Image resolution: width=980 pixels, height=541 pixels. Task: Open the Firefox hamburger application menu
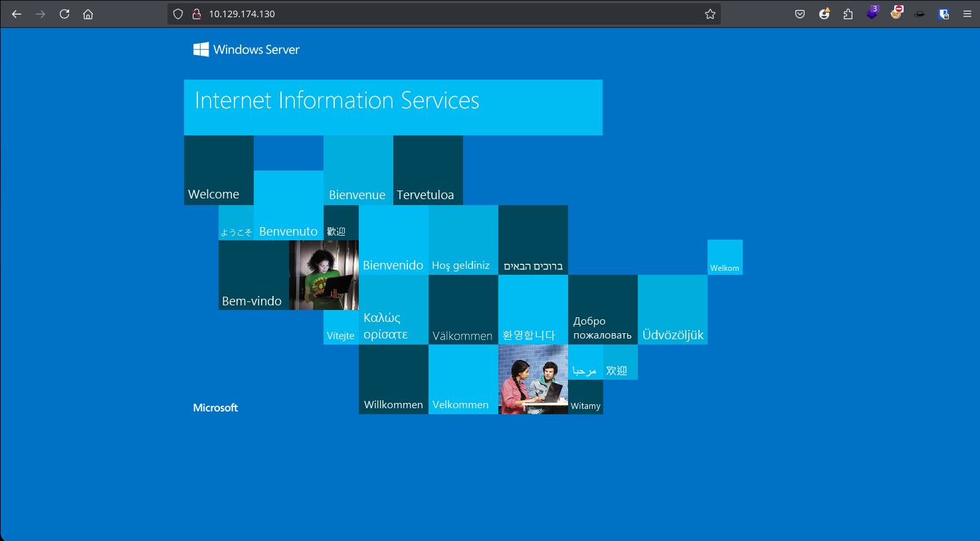[967, 14]
